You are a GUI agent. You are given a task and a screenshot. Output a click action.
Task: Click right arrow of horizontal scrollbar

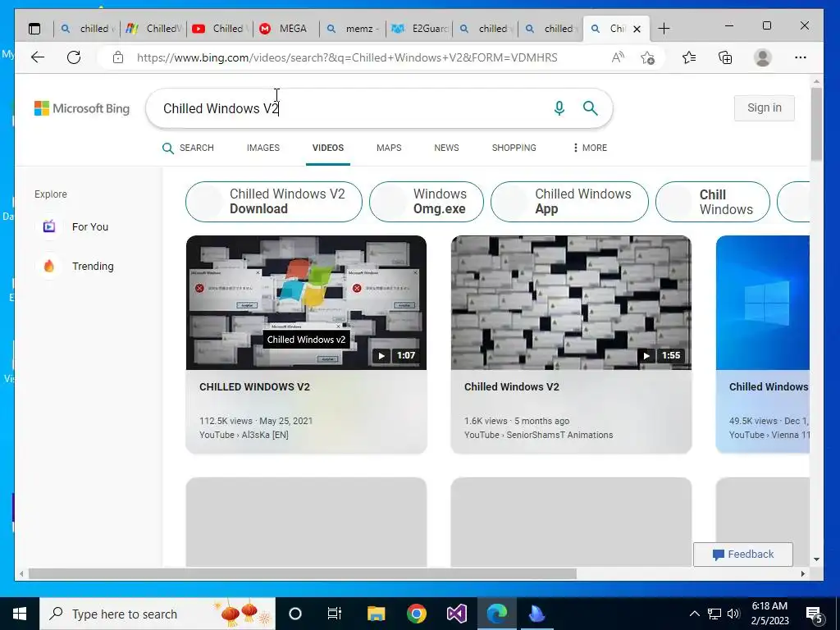[x=802, y=573]
